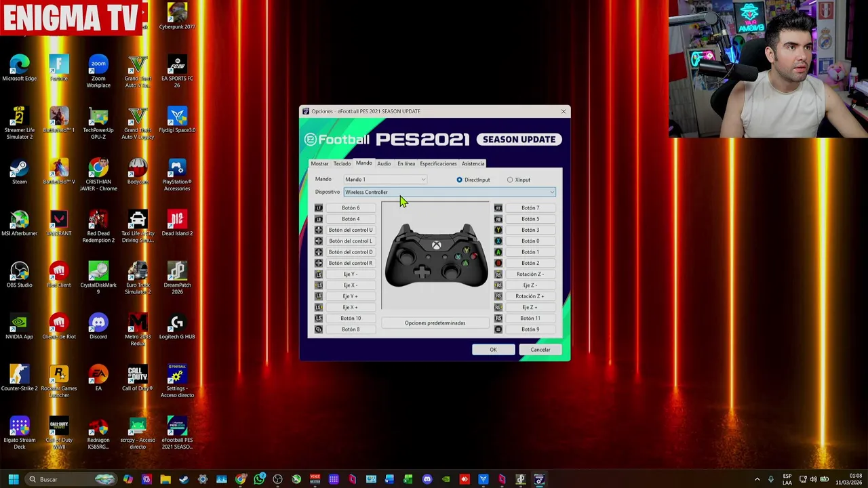Switch to the Mostrar tab
The image size is (868, 488).
pos(319,163)
